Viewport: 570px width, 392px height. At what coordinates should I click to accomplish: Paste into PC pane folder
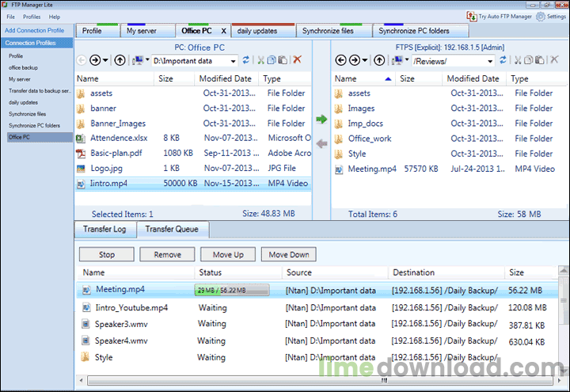283,60
